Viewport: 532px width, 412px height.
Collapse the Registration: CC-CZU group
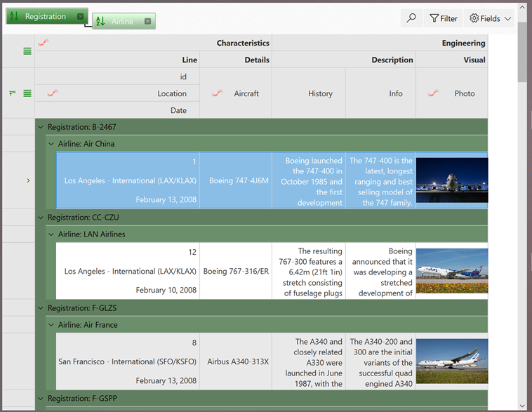pyautogui.click(x=41, y=218)
